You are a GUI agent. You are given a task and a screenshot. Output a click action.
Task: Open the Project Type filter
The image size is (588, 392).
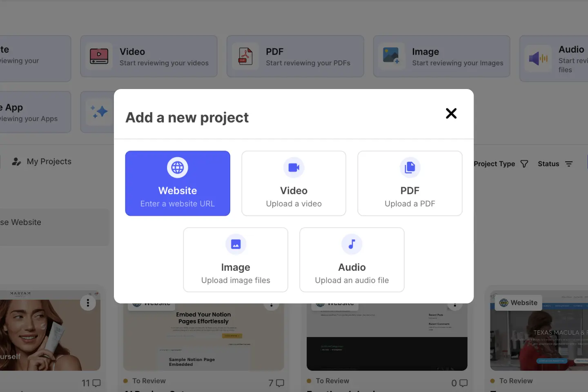tap(501, 164)
